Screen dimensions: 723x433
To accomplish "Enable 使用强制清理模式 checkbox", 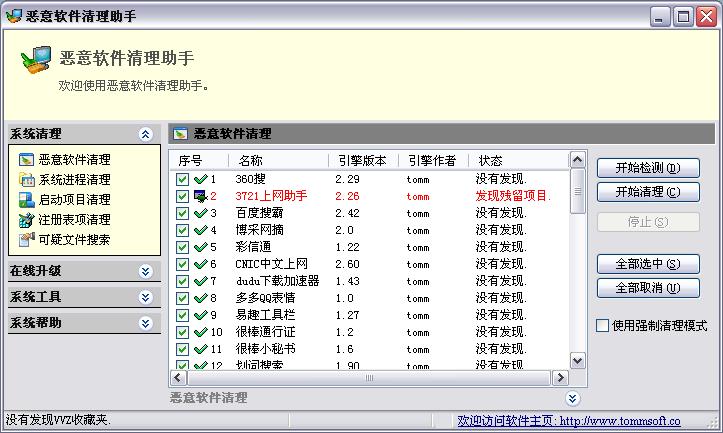I will pos(602,326).
